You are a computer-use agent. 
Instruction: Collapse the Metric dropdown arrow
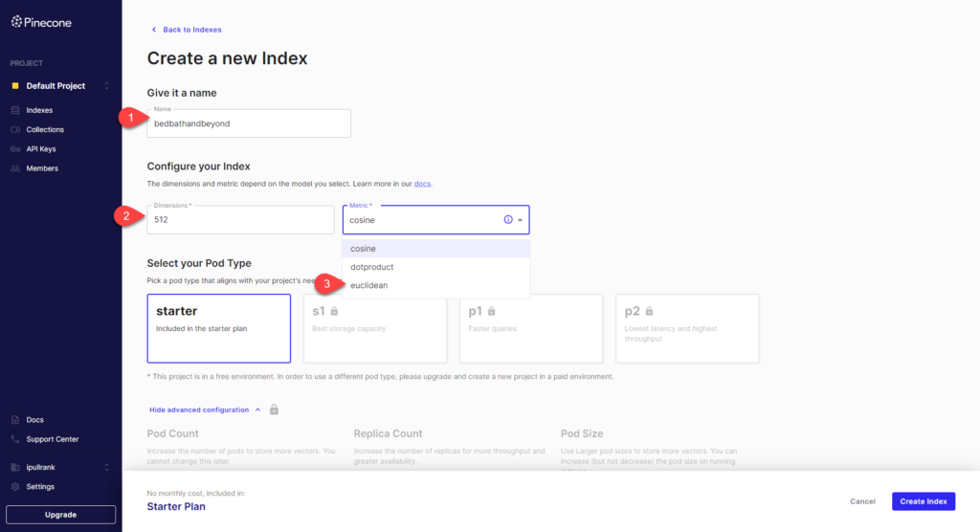tap(520, 219)
